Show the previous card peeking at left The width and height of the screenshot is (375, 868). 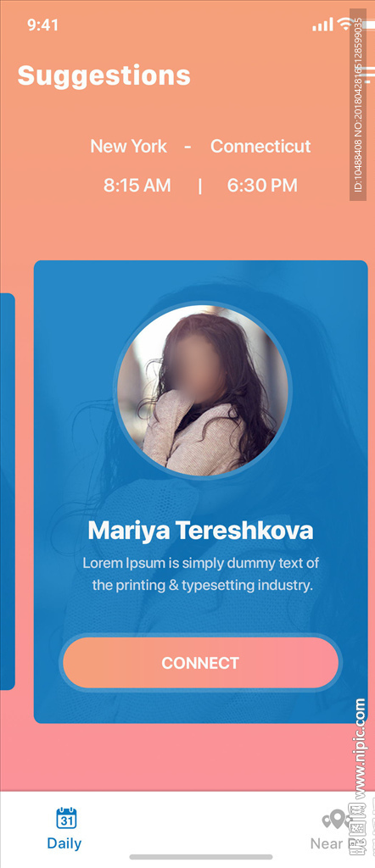[x=7, y=492]
